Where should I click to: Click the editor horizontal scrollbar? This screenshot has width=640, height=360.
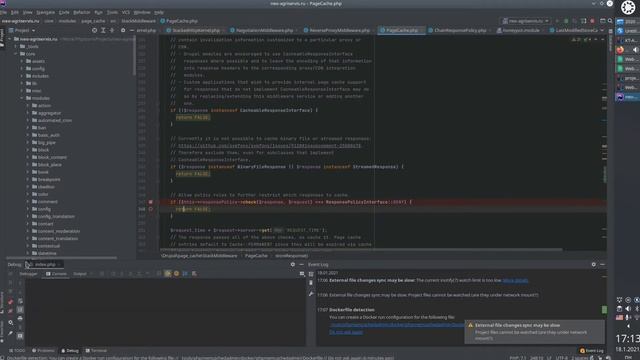(361, 249)
